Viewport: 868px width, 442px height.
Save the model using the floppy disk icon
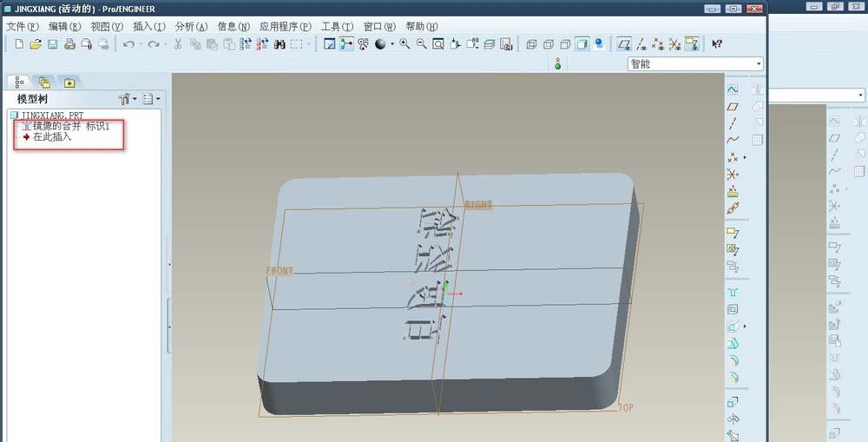(x=53, y=44)
